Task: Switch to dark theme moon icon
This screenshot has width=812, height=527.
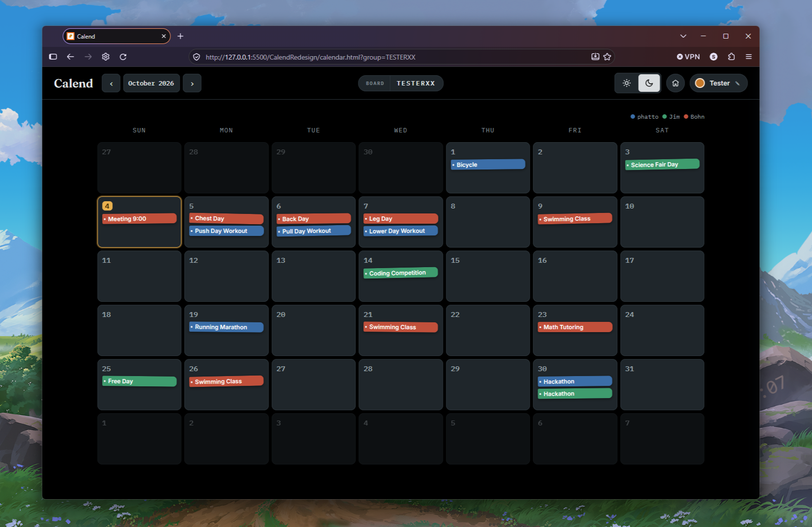Action: pos(649,83)
